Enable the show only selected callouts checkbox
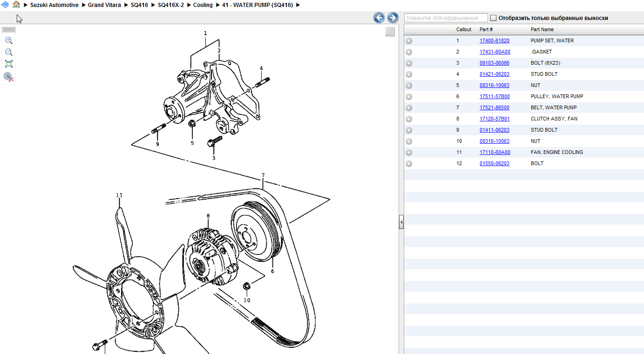 [493, 18]
